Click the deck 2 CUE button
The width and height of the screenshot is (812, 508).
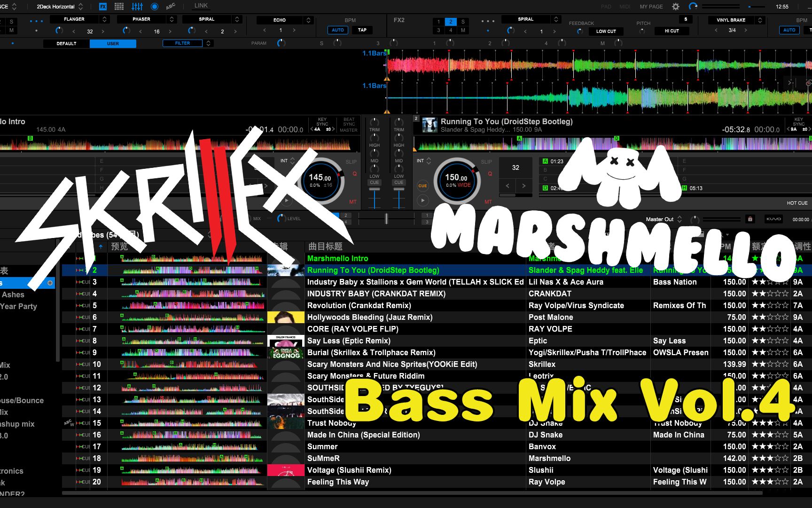(x=422, y=186)
